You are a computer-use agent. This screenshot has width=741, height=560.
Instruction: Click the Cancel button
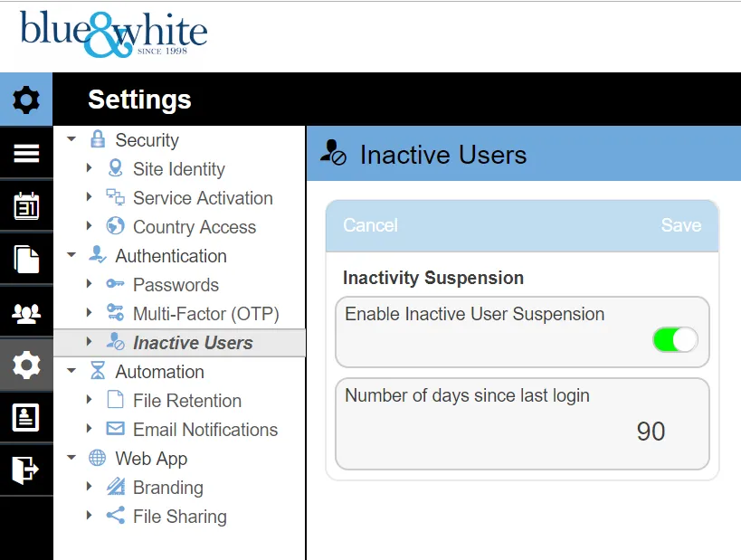point(370,225)
